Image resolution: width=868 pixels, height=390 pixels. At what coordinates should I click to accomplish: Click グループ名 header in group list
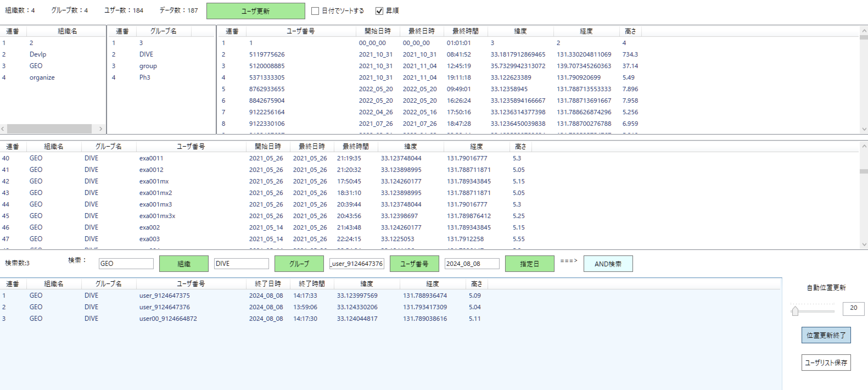(x=163, y=31)
